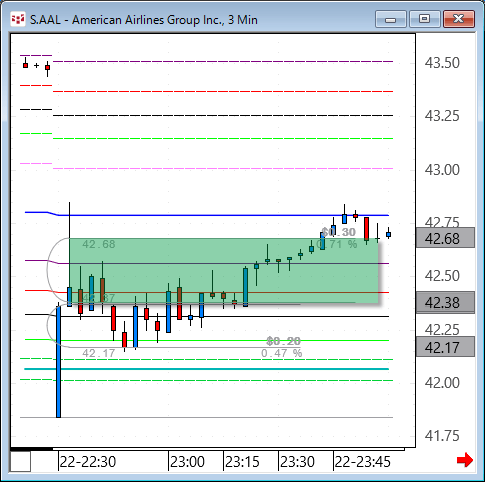This screenshot has width=485, height=482.
Task: Click the chart application icon in title bar
Action: (x=18, y=19)
